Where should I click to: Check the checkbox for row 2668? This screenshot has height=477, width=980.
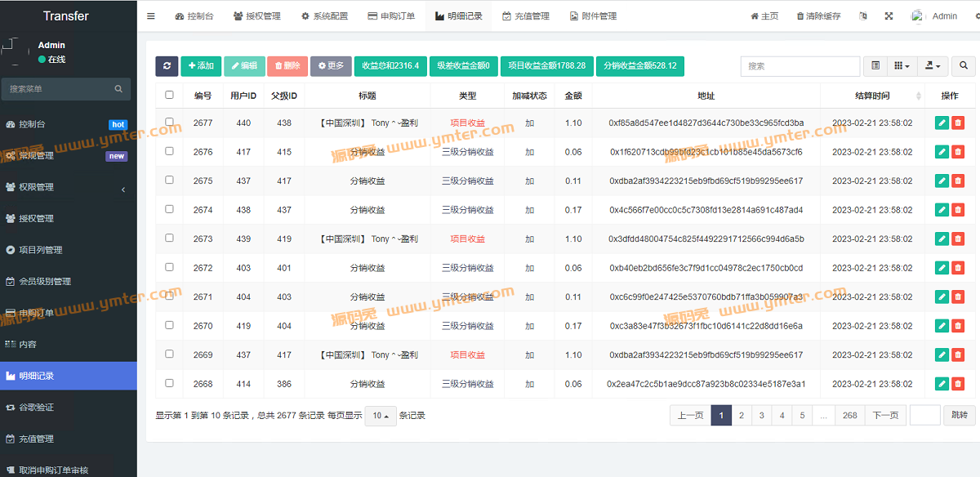[x=169, y=383]
